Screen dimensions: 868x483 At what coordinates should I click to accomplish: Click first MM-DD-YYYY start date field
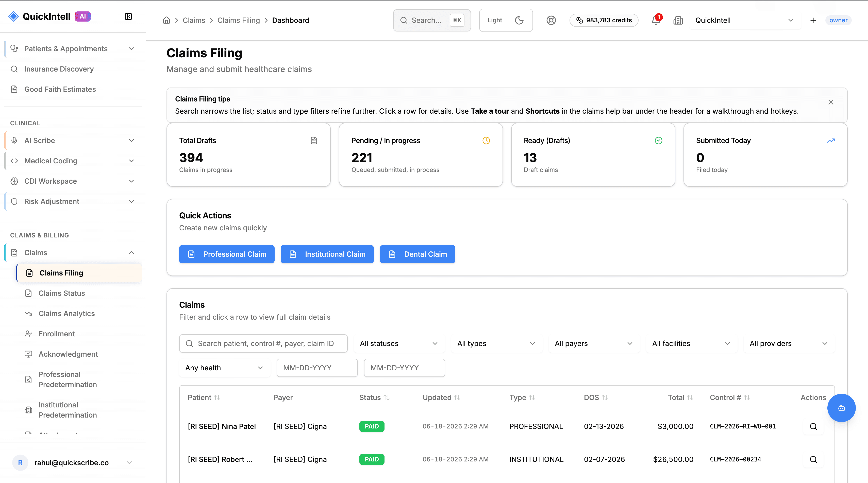click(317, 368)
